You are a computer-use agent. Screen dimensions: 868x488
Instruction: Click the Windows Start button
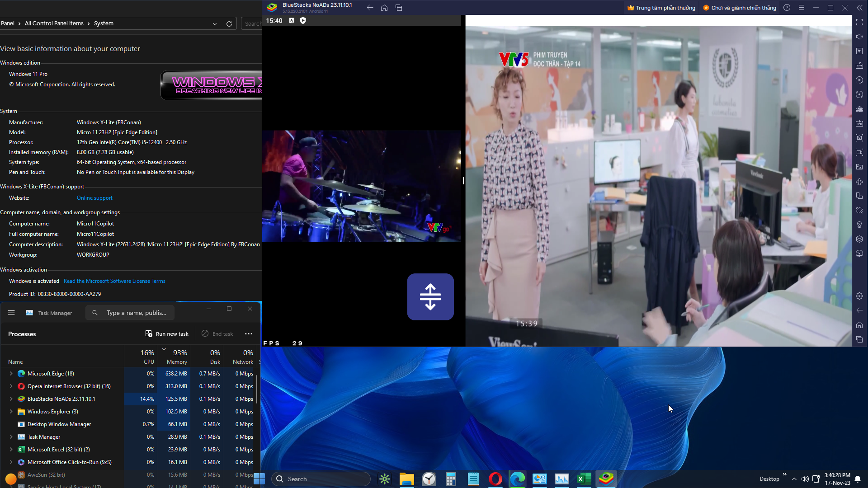click(x=259, y=479)
